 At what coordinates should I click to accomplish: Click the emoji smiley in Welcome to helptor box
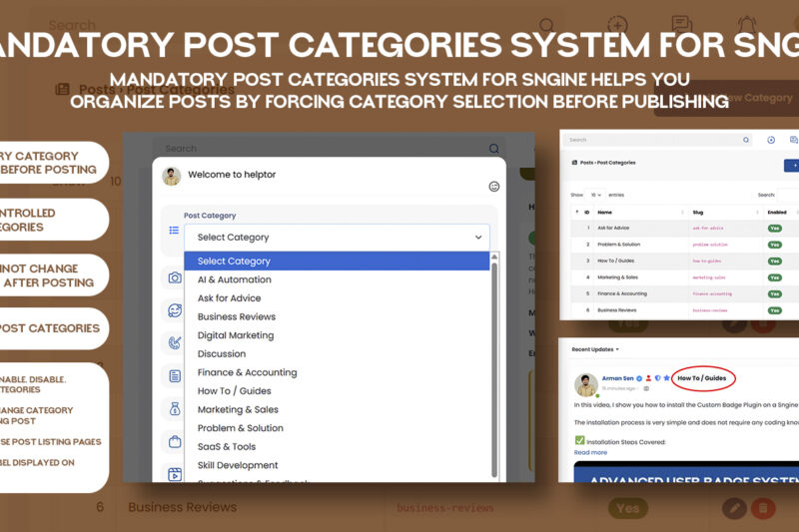point(493,187)
